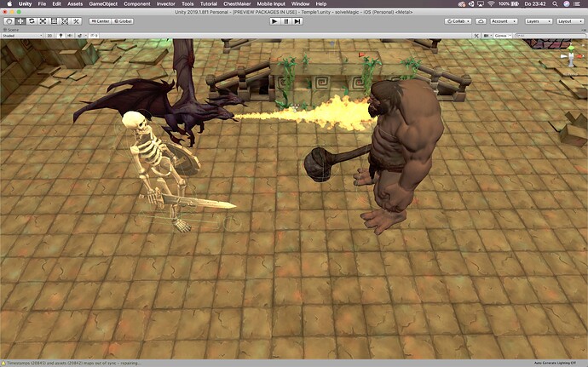The width and height of the screenshot is (588, 367).
Task: Select the Move tool
Action: pos(20,20)
